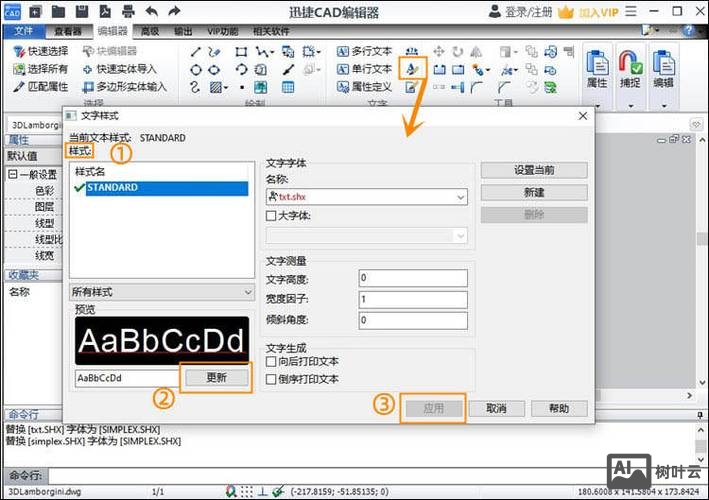The image size is (709, 500).
Task: Click the Help (帮助) dialog button
Action: (x=559, y=409)
